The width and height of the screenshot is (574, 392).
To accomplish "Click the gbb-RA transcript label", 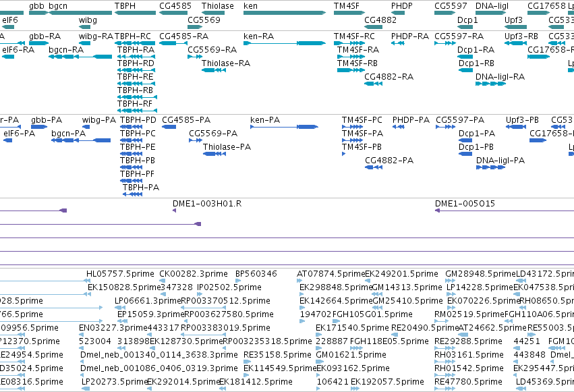I will coord(45,36).
